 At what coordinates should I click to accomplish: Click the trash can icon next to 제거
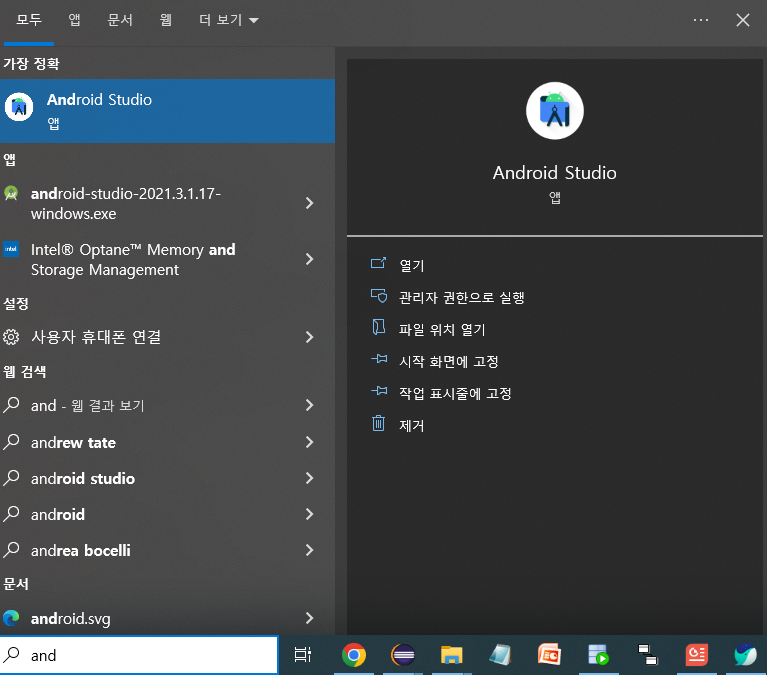click(x=379, y=423)
